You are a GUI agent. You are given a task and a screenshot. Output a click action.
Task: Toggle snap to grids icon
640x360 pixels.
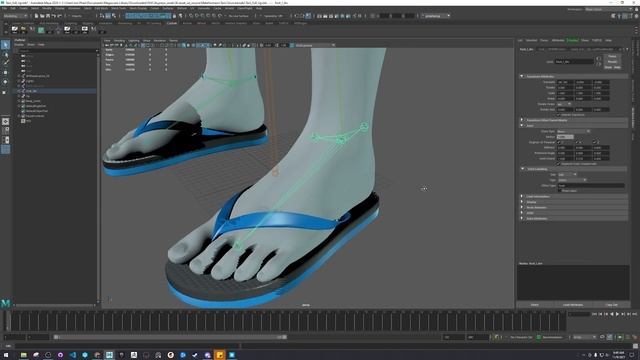coord(191,16)
